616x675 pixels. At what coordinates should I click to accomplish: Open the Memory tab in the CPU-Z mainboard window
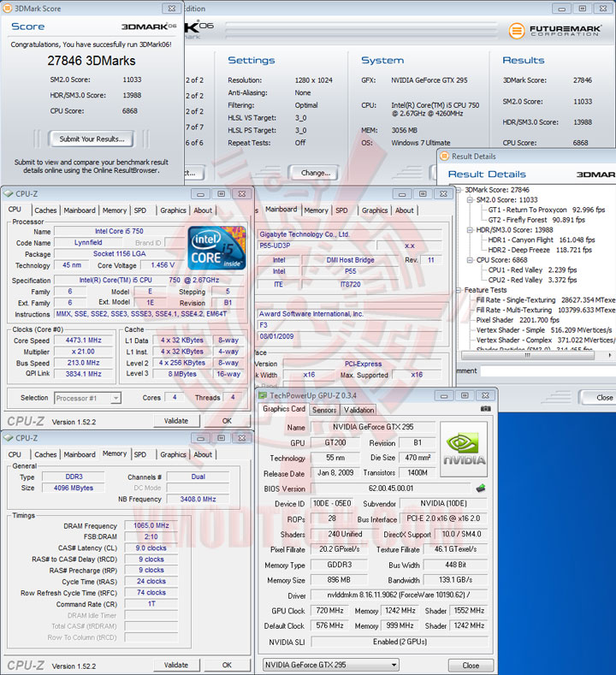click(x=316, y=210)
